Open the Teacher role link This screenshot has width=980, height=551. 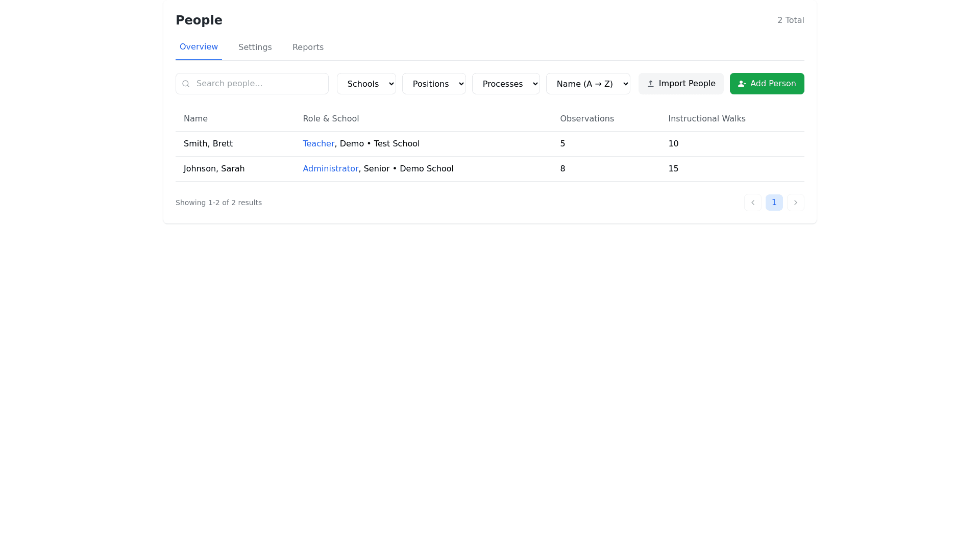click(x=318, y=144)
